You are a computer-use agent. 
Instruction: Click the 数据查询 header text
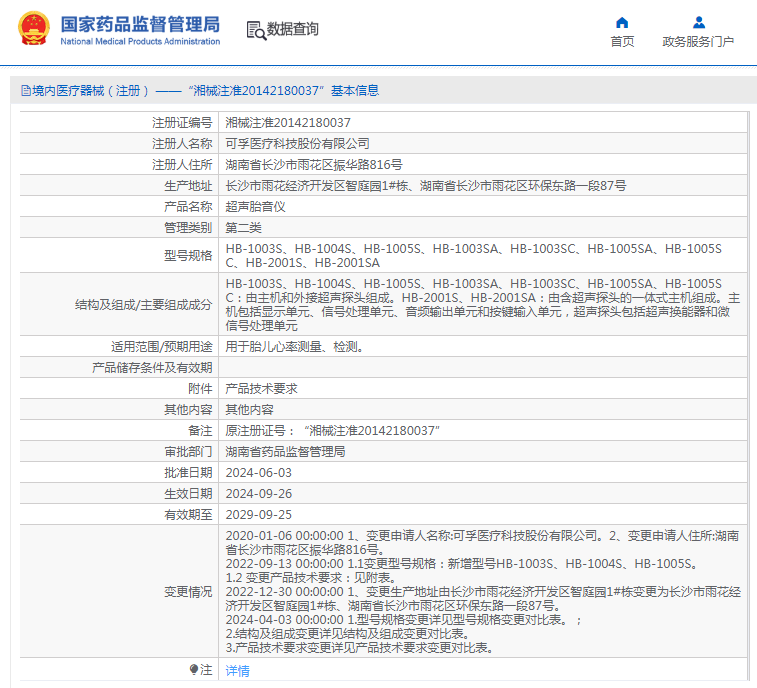[293, 29]
